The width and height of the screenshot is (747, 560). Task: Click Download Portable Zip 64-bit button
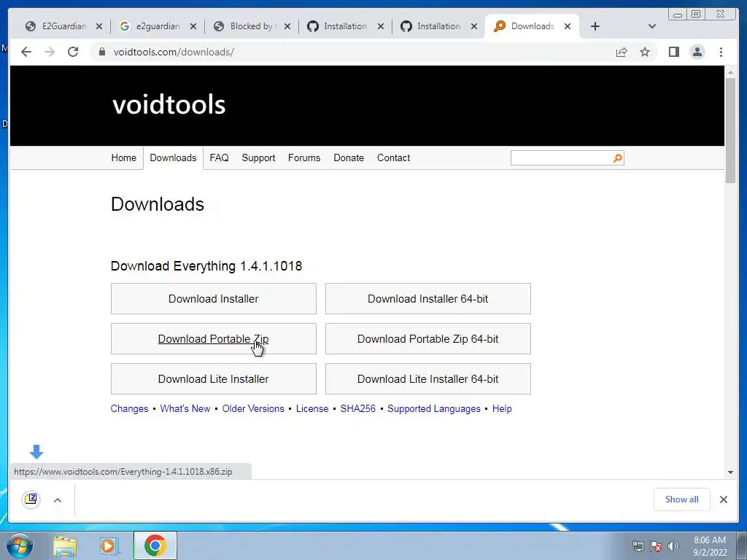pos(427,338)
